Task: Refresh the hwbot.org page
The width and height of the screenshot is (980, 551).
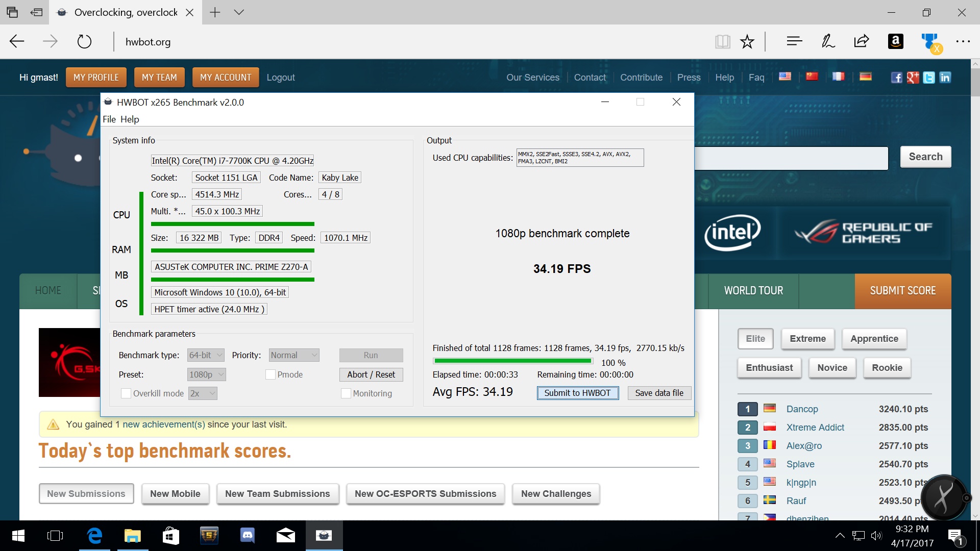Action: pyautogui.click(x=84, y=41)
